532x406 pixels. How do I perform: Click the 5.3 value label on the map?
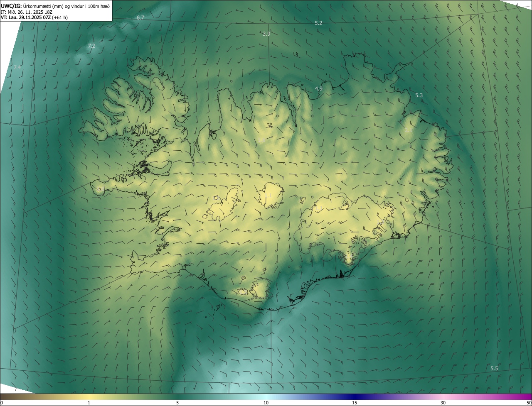419,95
